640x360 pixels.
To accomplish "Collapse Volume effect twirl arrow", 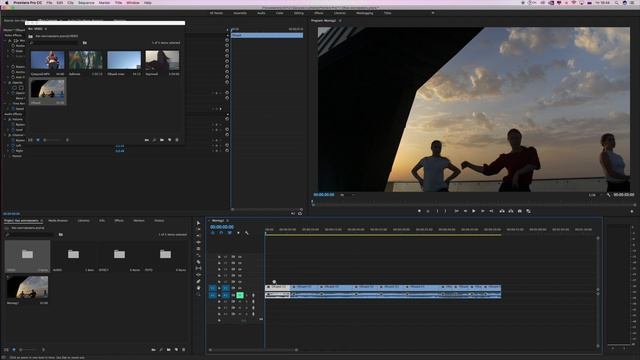I will tap(6, 119).
